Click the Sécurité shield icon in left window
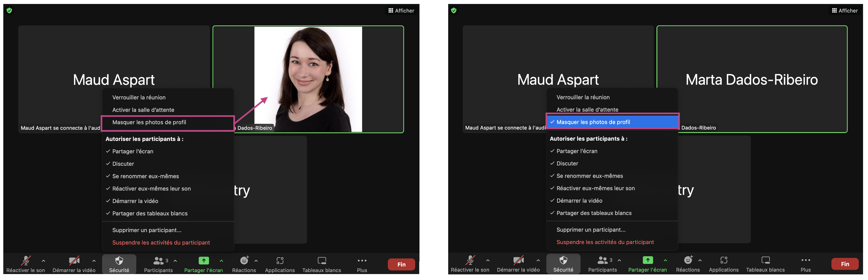The height and width of the screenshot is (280, 868). 119,261
